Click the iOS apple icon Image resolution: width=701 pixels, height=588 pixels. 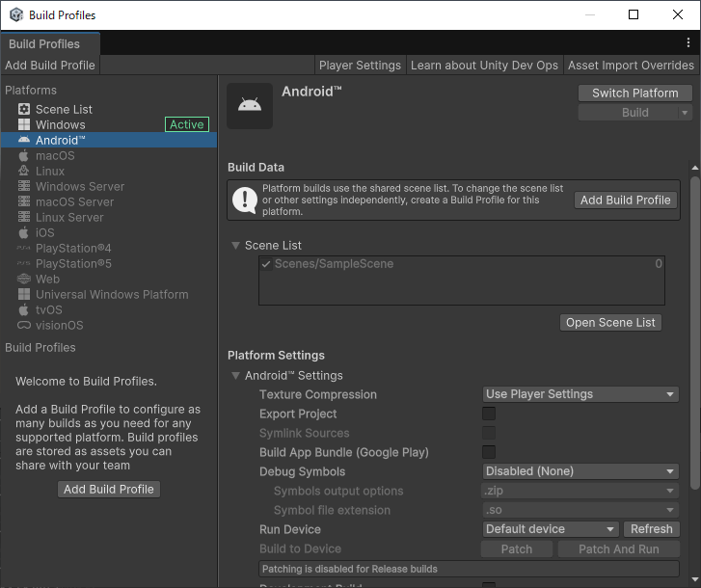pyautogui.click(x=24, y=232)
